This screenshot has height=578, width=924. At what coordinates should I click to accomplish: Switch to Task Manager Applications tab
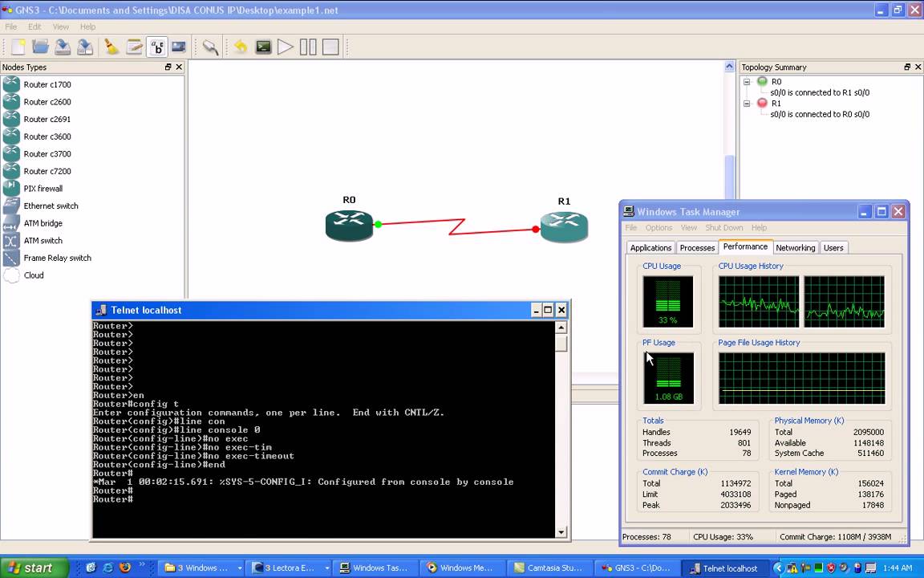650,248
